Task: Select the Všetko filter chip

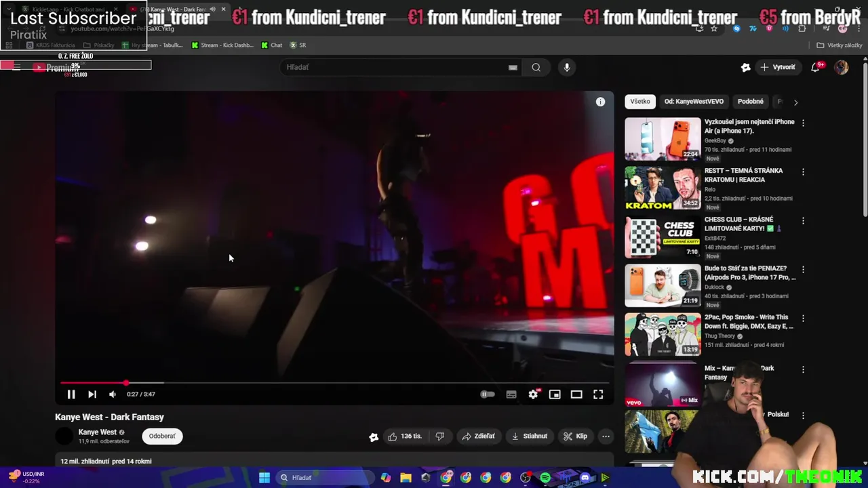Action: coord(640,102)
